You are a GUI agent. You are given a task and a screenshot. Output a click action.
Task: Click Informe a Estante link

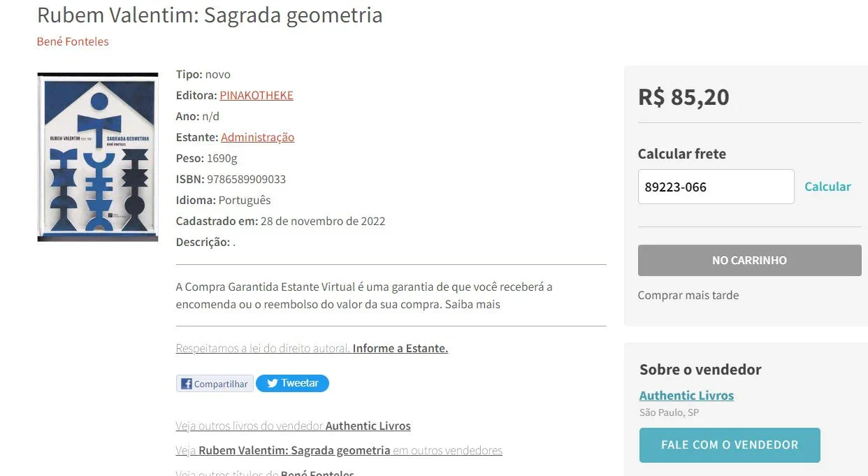[x=400, y=348]
